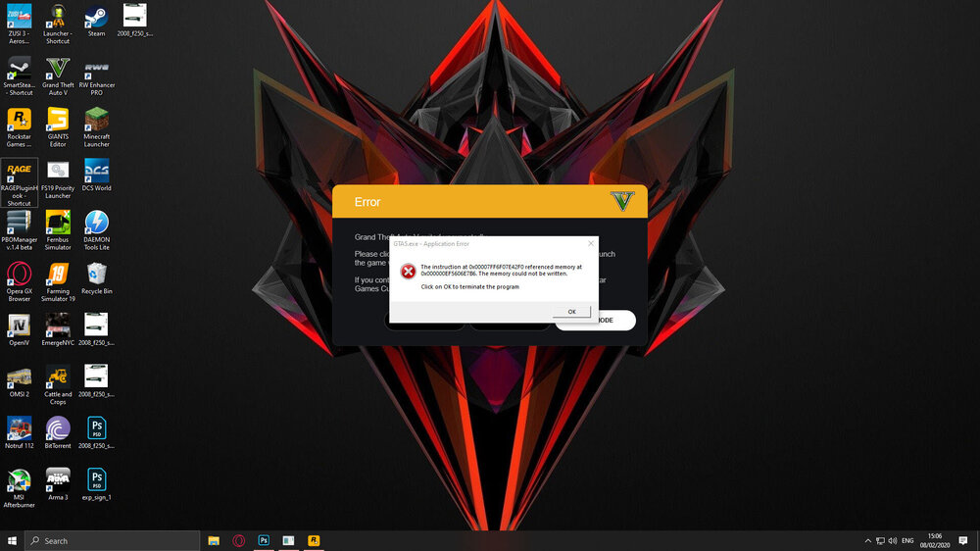
Task: Select the Arma 3 desktop icon
Action: pos(58,484)
